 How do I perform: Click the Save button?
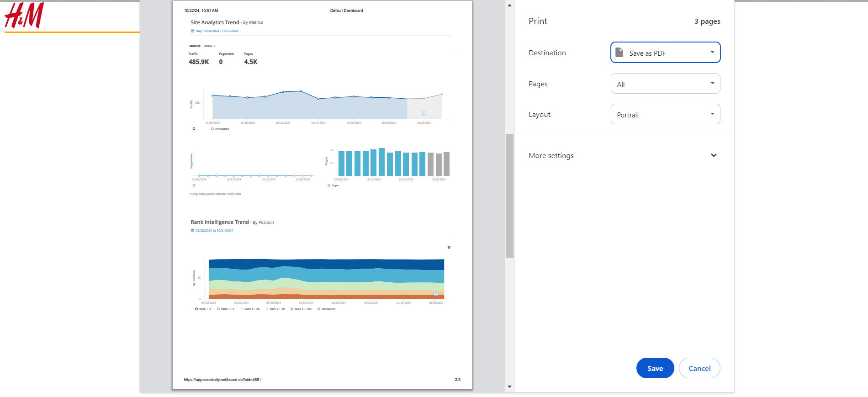[655, 368]
